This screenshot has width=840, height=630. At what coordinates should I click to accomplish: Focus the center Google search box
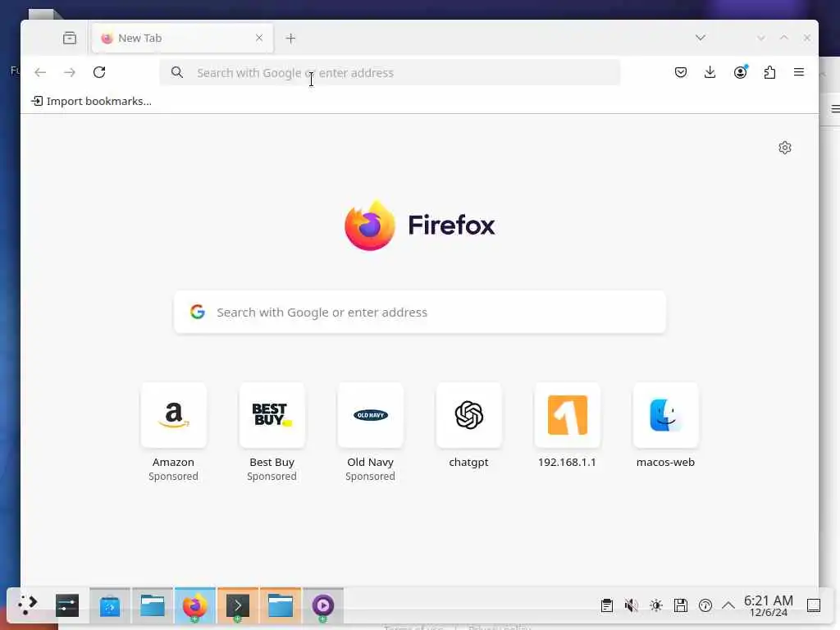[x=420, y=313]
